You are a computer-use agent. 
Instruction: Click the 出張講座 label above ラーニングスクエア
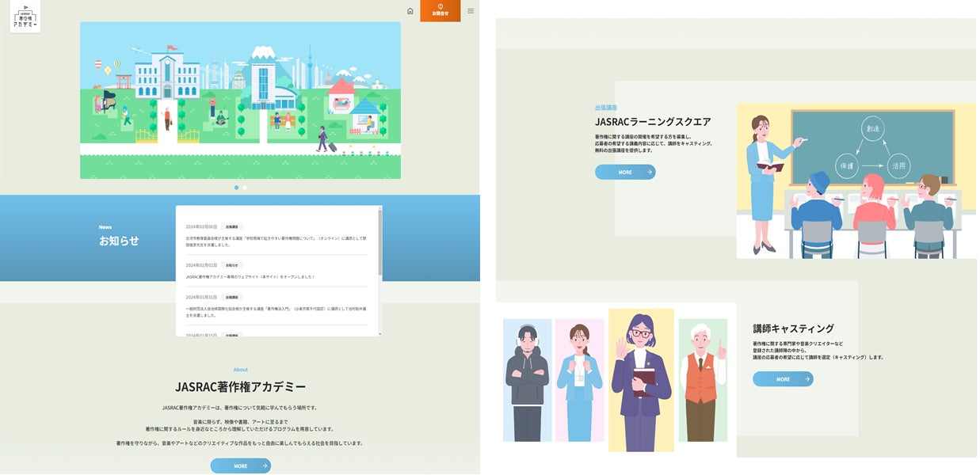tap(606, 107)
